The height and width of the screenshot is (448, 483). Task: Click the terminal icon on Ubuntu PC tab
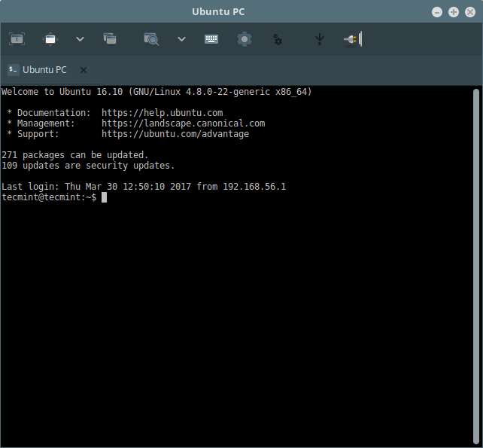coord(14,70)
